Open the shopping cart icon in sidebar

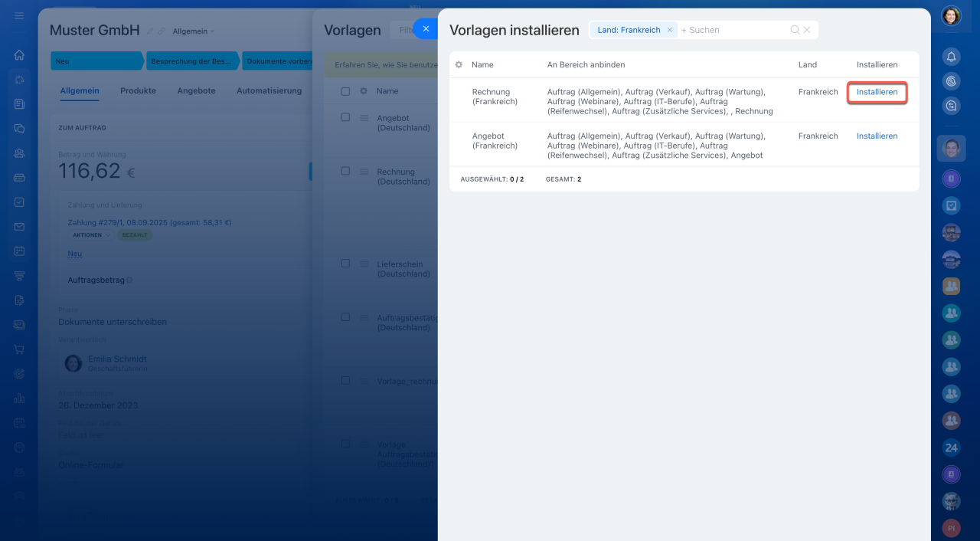[19, 349]
